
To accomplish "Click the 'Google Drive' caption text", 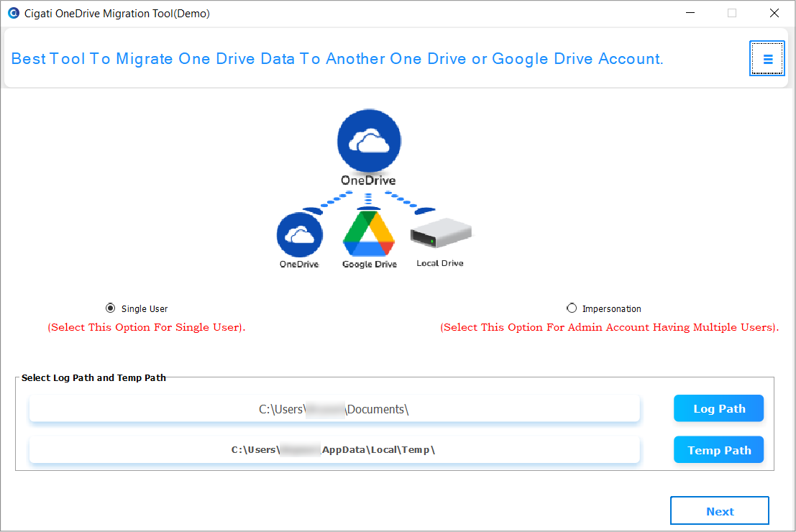I will pos(369,265).
